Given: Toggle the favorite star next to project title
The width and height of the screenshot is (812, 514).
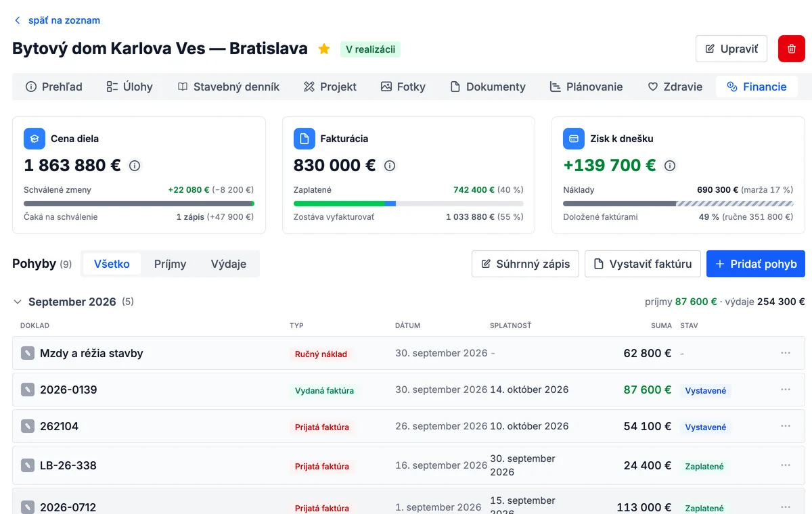Looking at the screenshot, I should point(324,49).
